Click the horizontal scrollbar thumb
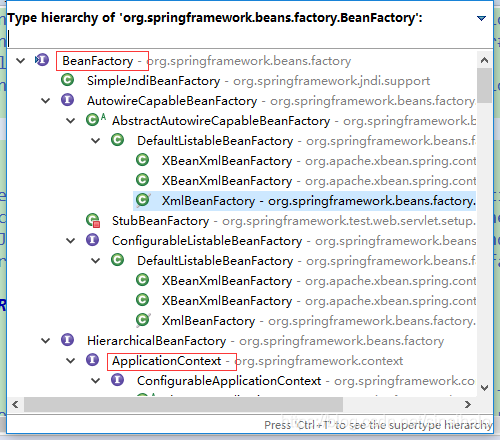Screen dimensions: 500x440 pyautogui.click(x=183, y=405)
